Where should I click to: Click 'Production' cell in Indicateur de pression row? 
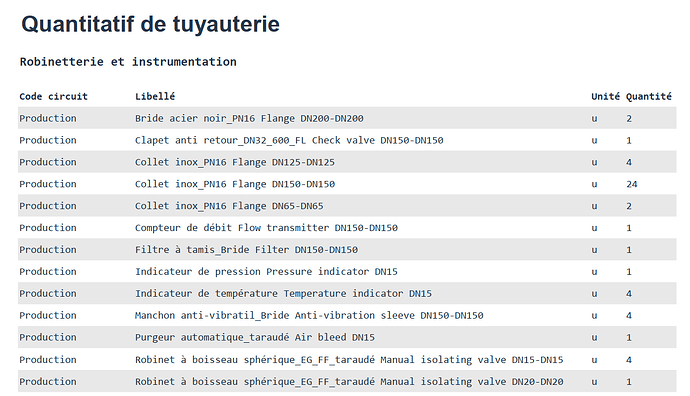click(x=48, y=271)
